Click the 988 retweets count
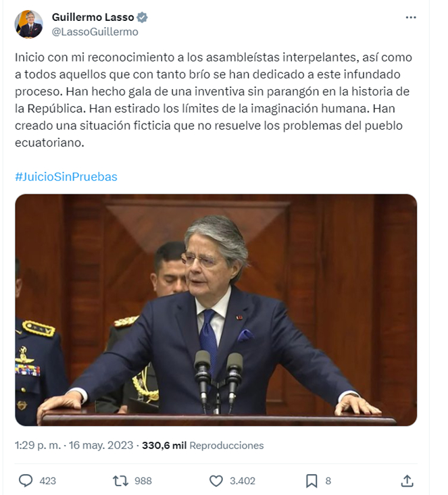448x495 pixels. pos(143,481)
